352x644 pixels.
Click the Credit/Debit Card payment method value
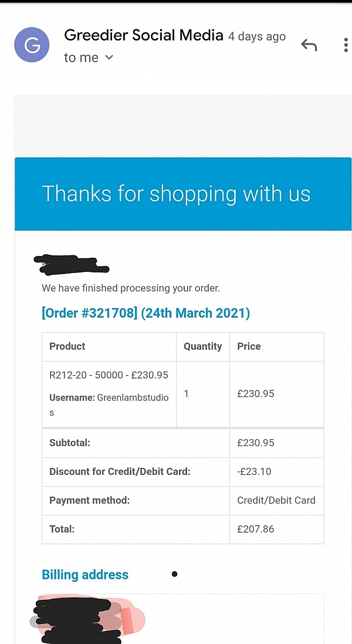coord(276,500)
